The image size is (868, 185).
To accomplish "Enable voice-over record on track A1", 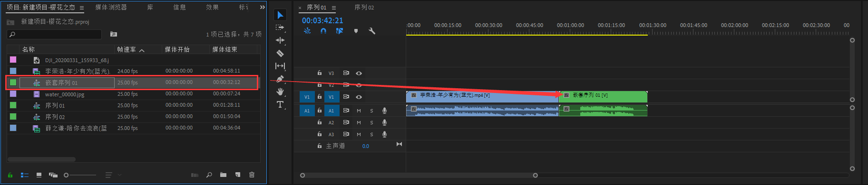I will click(x=384, y=111).
